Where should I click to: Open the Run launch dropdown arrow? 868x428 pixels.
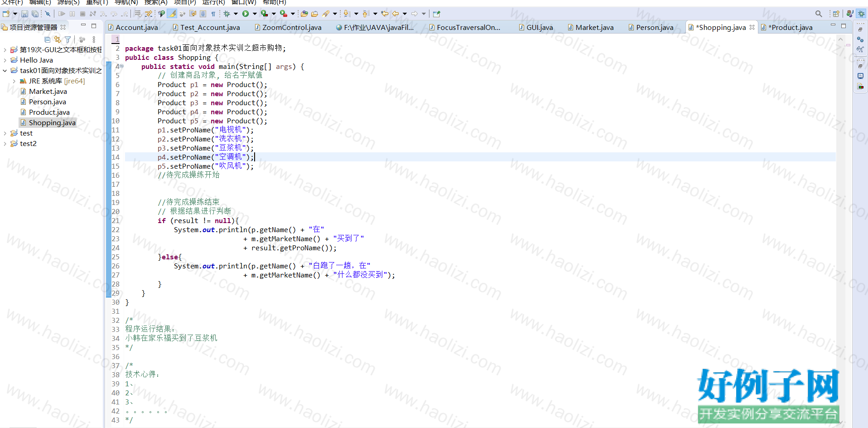[x=255, y=14]
